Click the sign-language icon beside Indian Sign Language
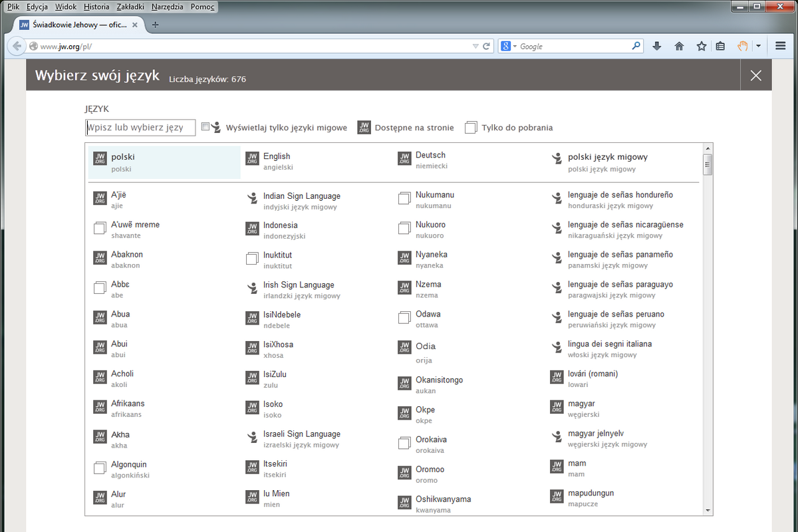798x532 pixels. pyautogui.click(x=252, y=198)
